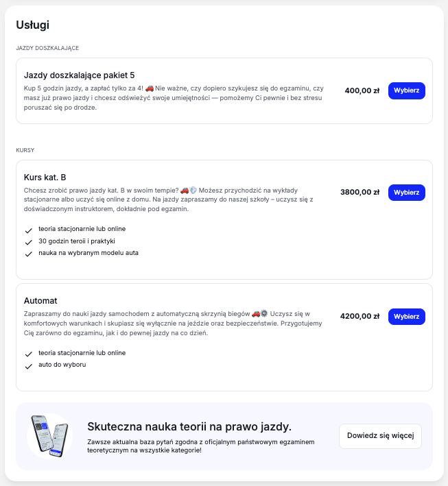The image size is (448, 486).
Task: Click "Skuteczna nauka teorii na prawo jazdy" headline
Action: (189, 426)
